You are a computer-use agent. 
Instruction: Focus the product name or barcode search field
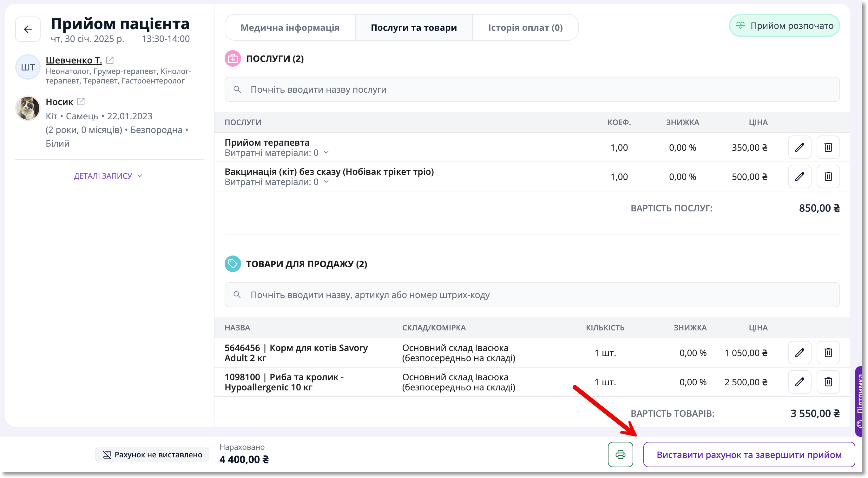click(532, 295)
